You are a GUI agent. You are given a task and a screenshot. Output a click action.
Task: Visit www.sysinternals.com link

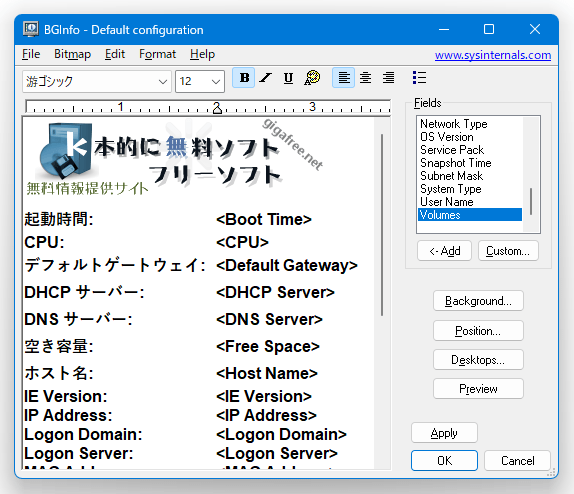pos(493,55)
